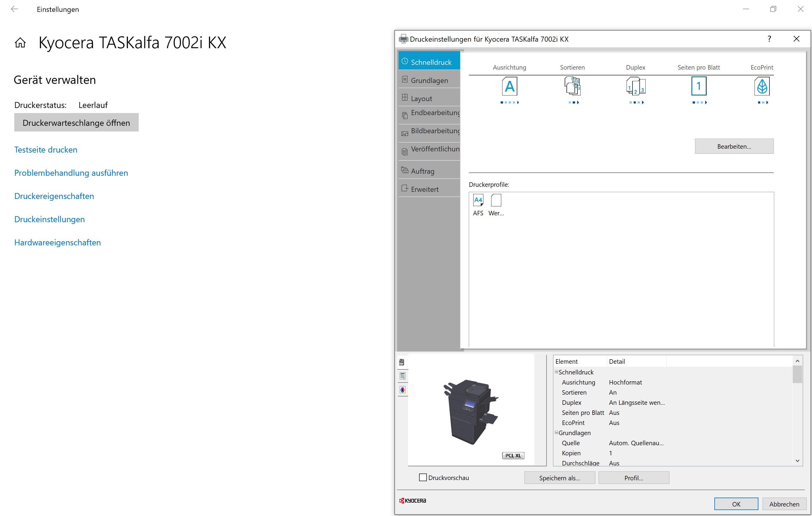Click the Seiten pro Blatt icon
Viewport: 812px width, 516px height.
point(698,86)
